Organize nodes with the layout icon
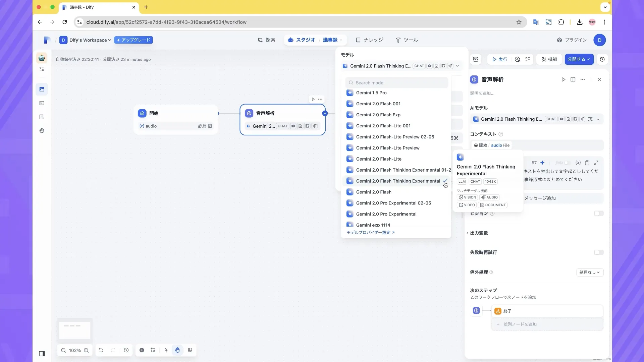Screen dimensions: 644x362 (190, 350)
